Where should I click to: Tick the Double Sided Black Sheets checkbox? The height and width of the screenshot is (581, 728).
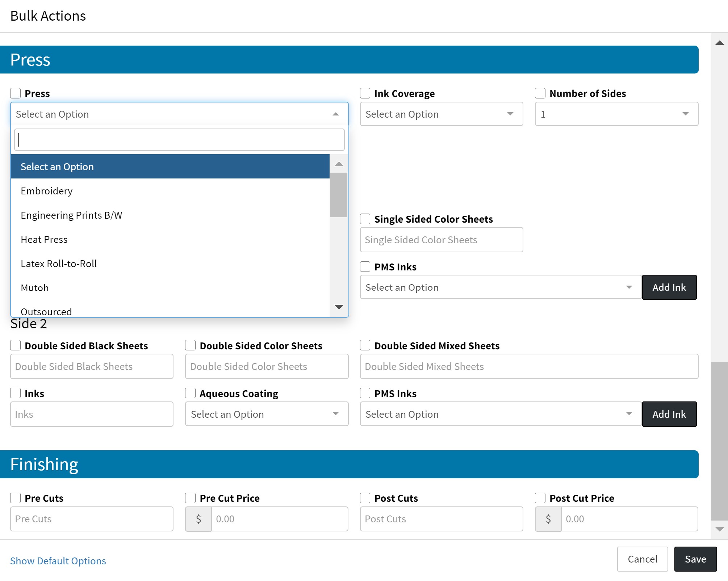pyautogui.click(x=16, y=345)
